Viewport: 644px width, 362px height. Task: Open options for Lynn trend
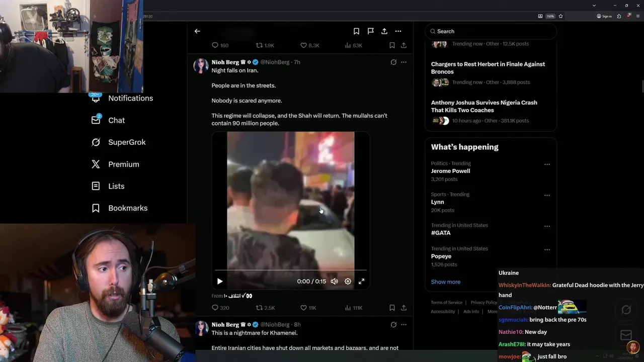[547, 196]
